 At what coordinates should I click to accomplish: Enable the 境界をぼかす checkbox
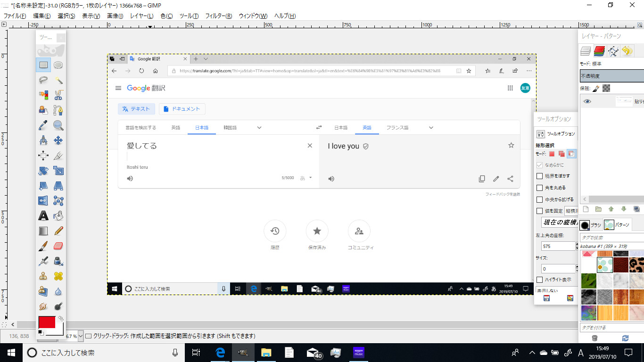[540, 176]
